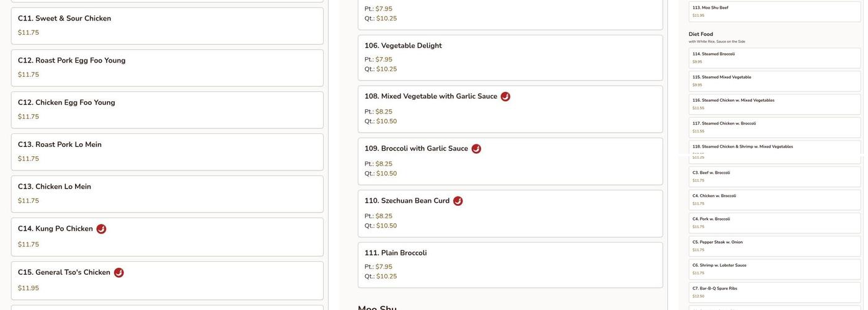Pick the C13 Chicken Lo Mein item
The width and height of the screenshot is (868, 310).
pyautogui.click(x=167, y=194)
